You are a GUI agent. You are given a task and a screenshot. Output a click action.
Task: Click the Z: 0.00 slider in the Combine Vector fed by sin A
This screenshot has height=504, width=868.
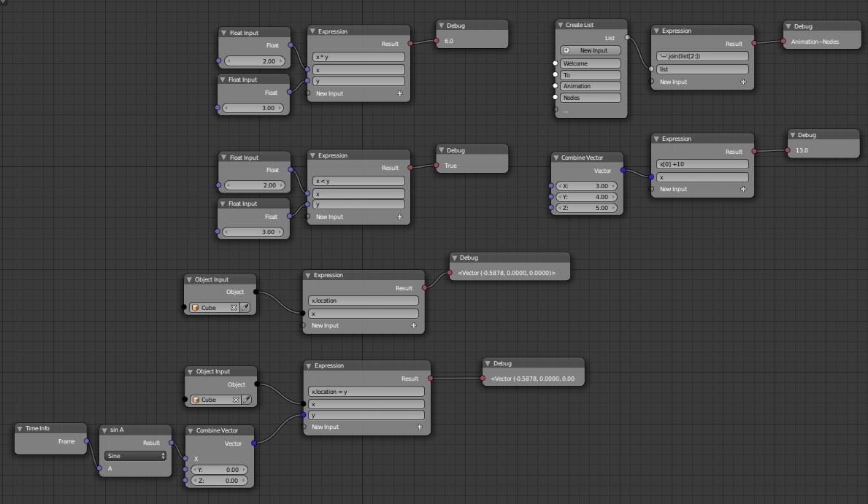tap(219, 481)
